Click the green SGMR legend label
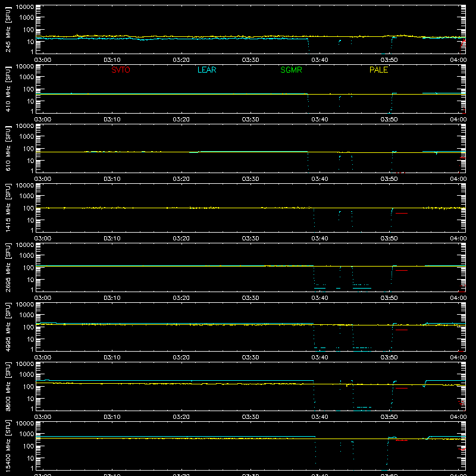This screenshot has width=476, height=476. [x=291, y=70]
